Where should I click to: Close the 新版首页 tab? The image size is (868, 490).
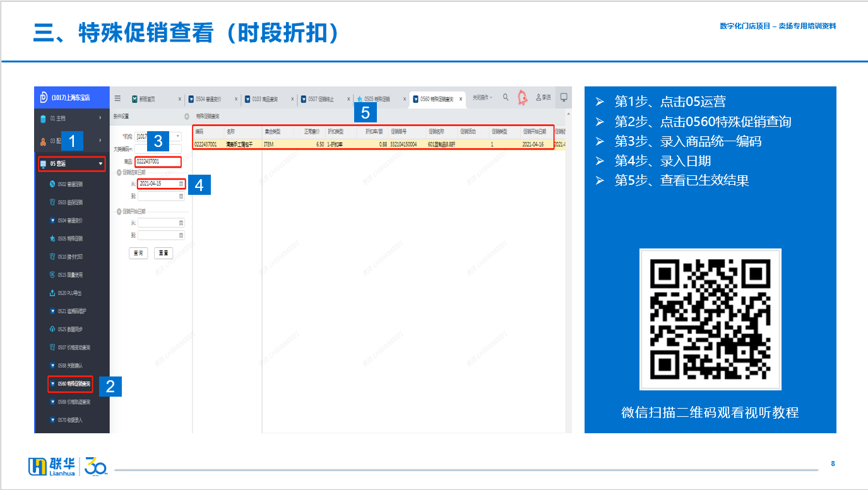click(x=179, y=99)
